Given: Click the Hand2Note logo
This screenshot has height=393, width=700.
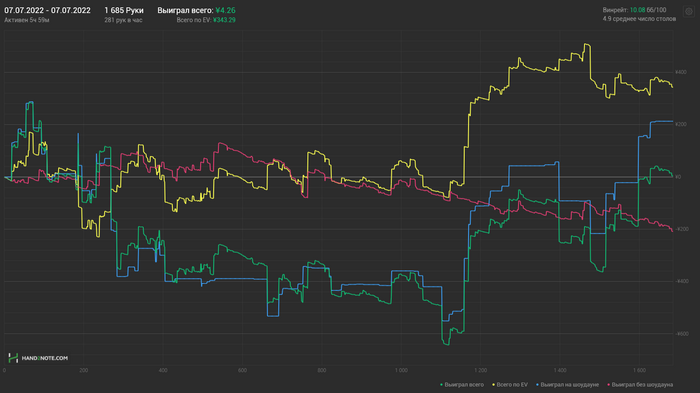Looking at the screenshot, I should pos(38,358).
